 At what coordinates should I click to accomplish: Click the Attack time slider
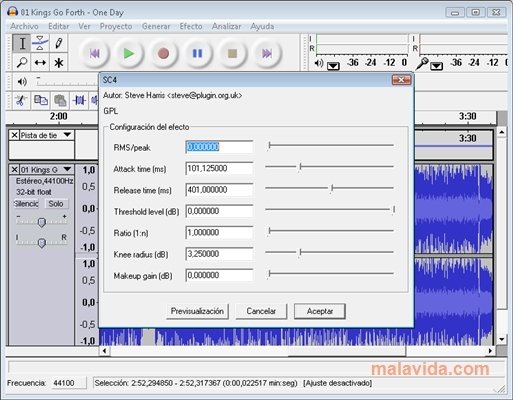pos(330,167)
